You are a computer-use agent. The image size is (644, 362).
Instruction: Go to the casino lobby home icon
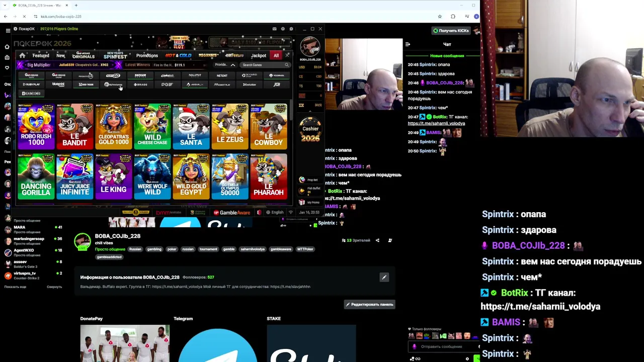click(22, 55)
